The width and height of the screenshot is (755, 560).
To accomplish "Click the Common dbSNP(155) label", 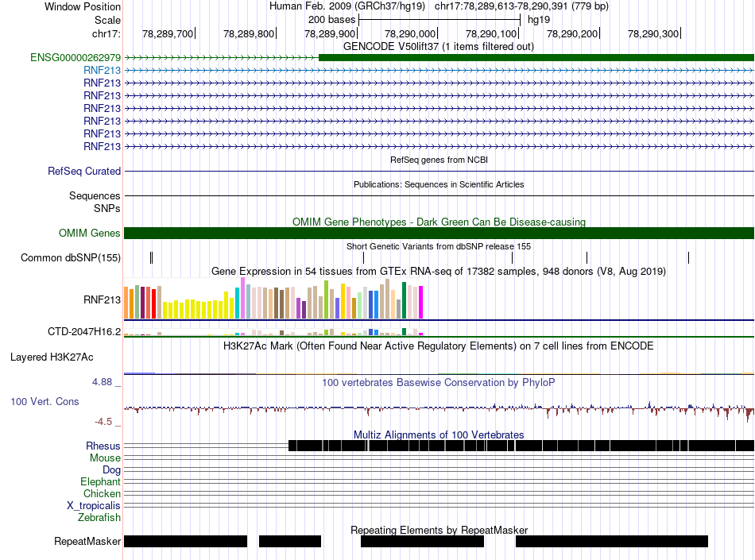I will tap(71, 258).
